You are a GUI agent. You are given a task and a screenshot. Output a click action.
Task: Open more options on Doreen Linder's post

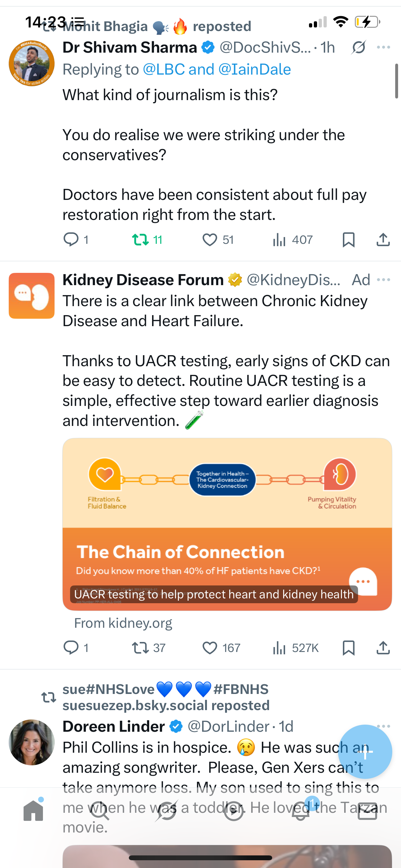[x=384, y=726]
